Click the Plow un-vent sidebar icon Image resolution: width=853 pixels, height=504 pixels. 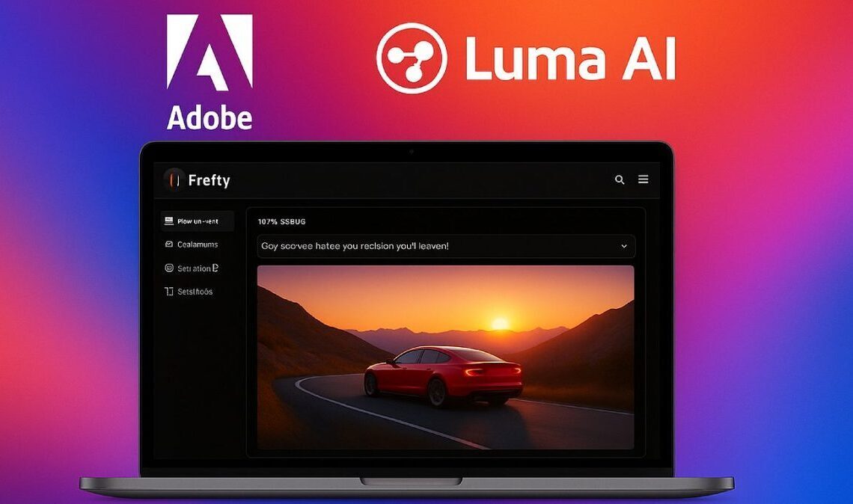pos(169,221)
